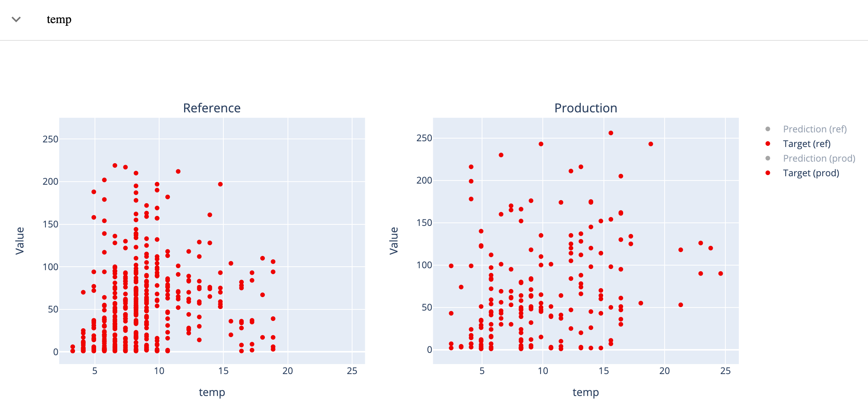The image size is (868, 411).
Task: Click the temp x-axis title under Production plot
Action: [585, 392]
